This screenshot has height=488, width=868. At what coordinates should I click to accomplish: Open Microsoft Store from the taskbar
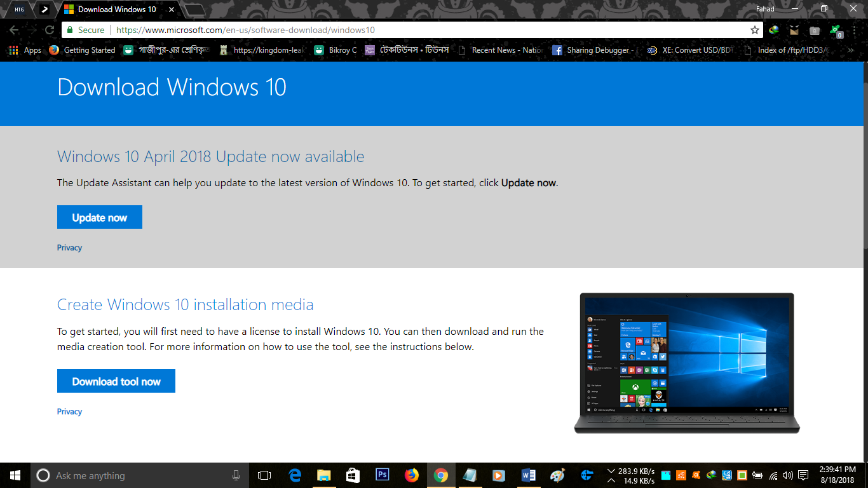point(353,475)
